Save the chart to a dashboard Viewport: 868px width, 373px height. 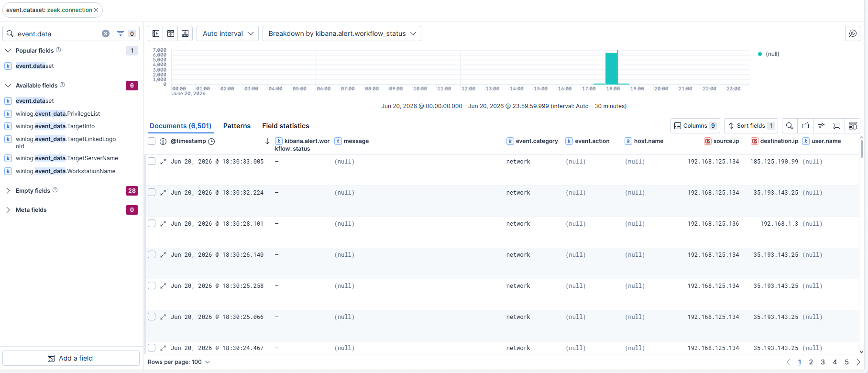coord(185,33)
